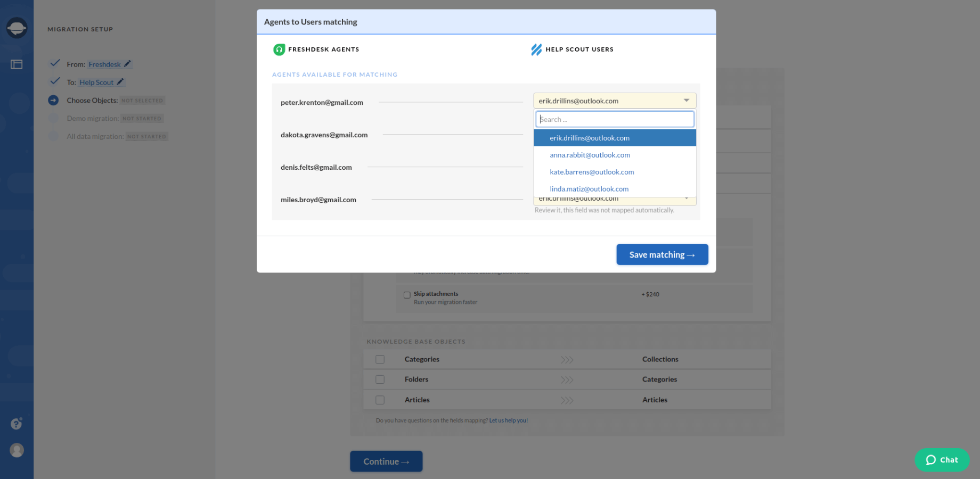The image size is (980, 479).
Task: Click the Agents to Users matching title
Action: pyautogui.click(x=311, y=22)
